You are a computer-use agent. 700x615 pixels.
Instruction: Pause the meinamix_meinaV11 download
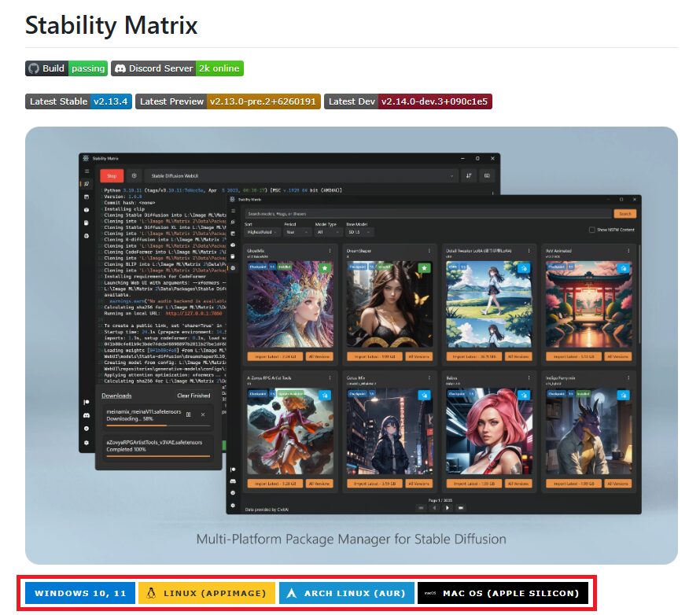point(189,414)
